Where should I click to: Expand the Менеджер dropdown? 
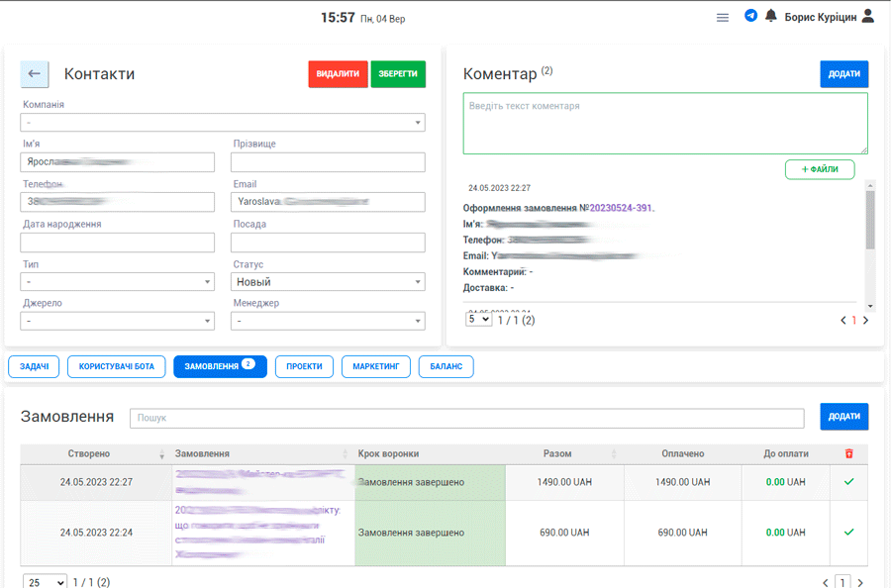click(x=328, y=322)
